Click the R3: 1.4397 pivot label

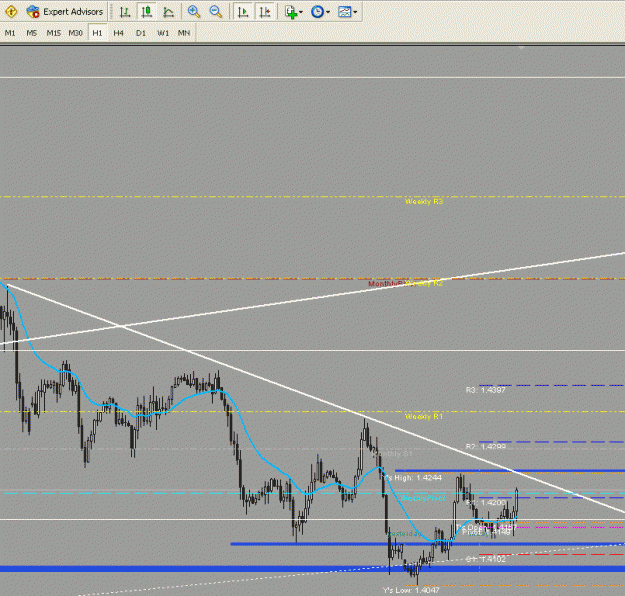485,390
